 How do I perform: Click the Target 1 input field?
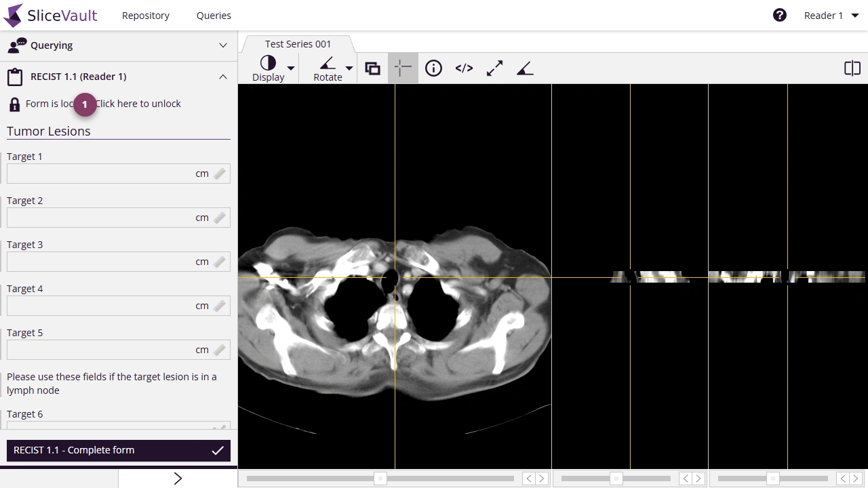coord(119,174)
